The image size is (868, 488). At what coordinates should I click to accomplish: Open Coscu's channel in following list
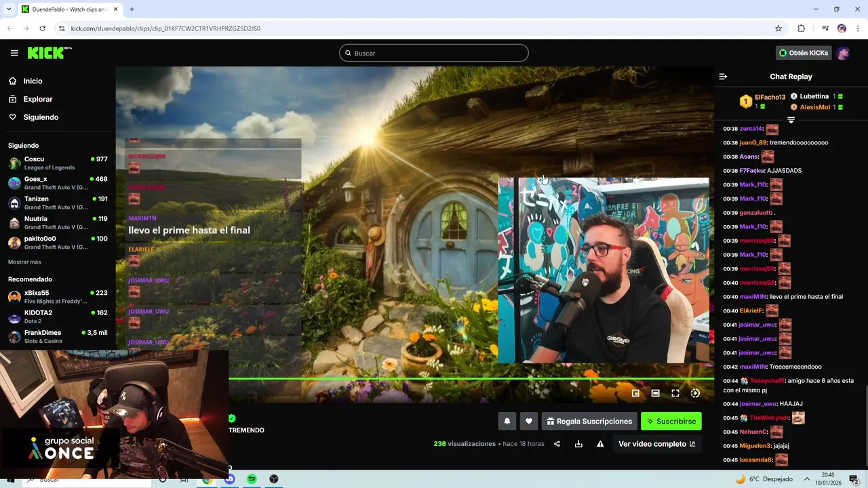coord(58,163)
